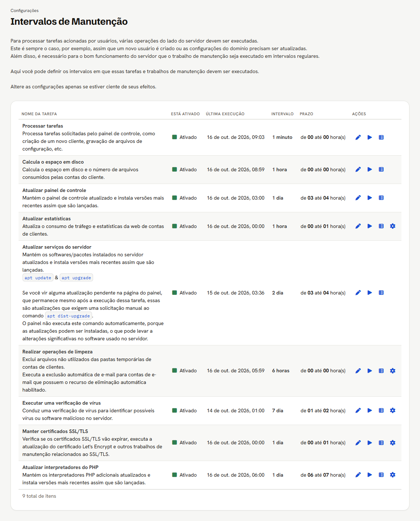Edit Atualizar painel de controle interval

point(358,198)
